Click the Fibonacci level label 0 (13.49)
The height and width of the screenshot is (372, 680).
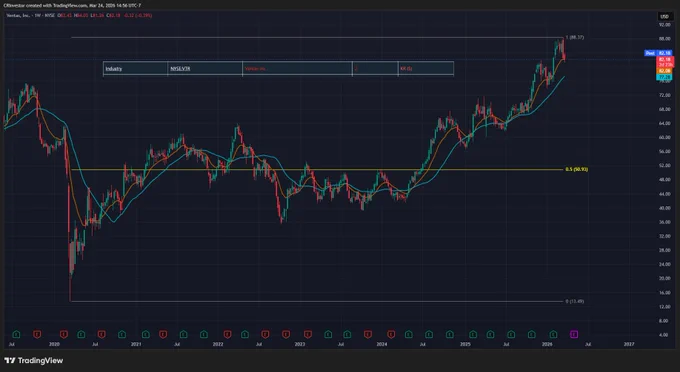(x=575, y=301)
